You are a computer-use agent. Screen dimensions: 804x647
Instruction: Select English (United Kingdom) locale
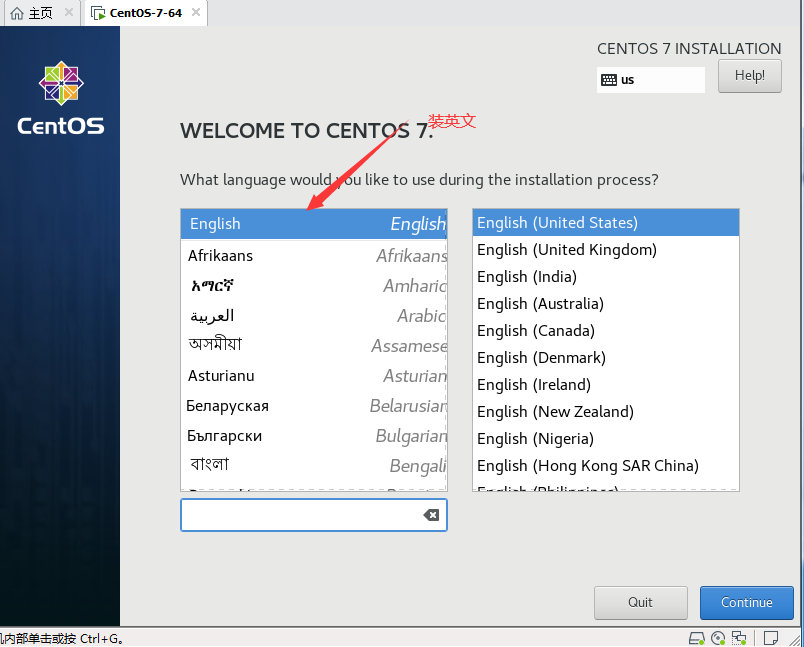tap(606, 250)
